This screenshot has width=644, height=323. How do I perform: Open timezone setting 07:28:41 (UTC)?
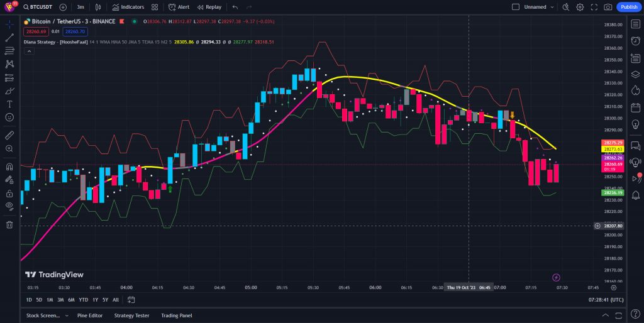tap(606, 300)
